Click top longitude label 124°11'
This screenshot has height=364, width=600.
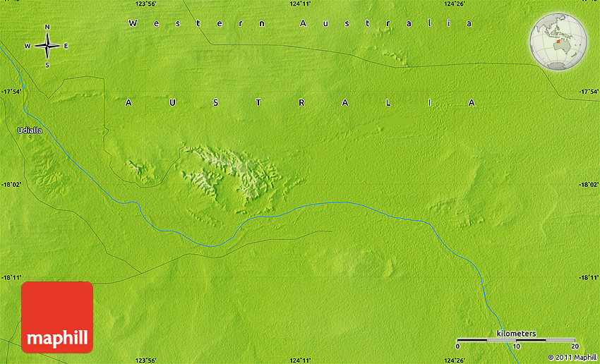tap(300, 4)
